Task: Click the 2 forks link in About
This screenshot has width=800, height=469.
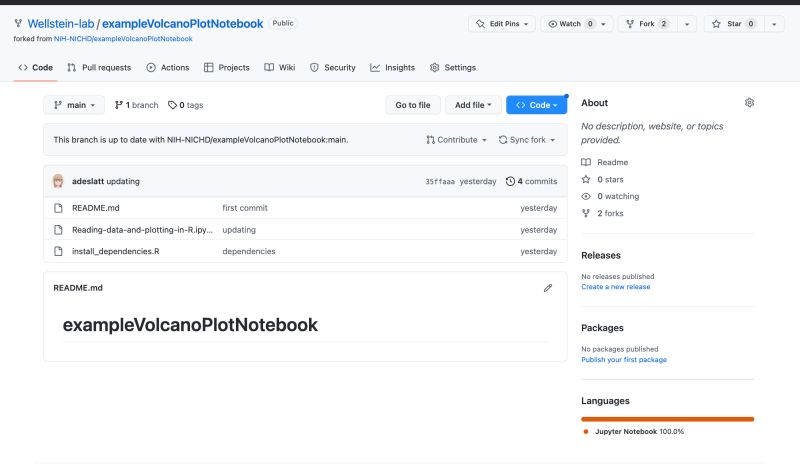Action: tap(603, 213)
